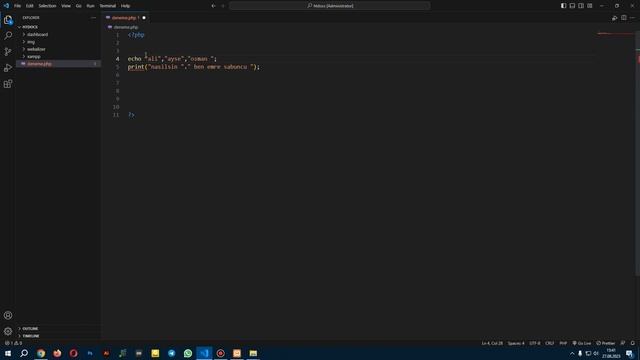640x360 pixels.
Task: Open Google Chrome from the taskbar
Action: click(41, 353)
